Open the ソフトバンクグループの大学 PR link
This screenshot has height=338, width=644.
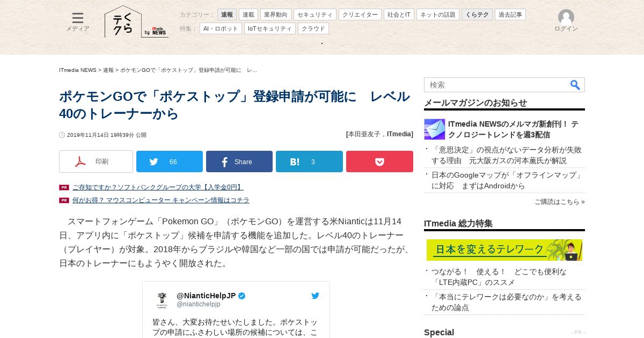pyautogui.click(x=158, y=187)
